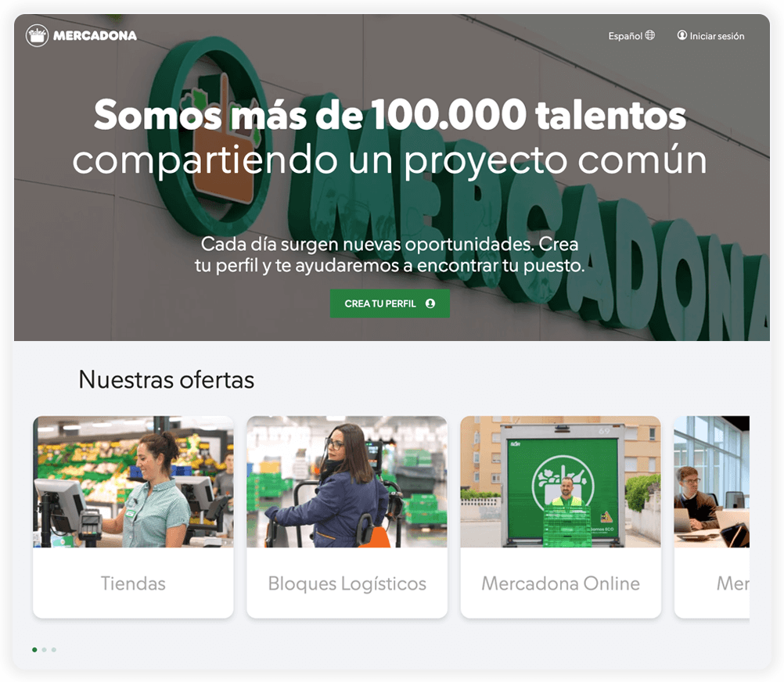Select the second carousel pagination dot
Screen dimensions: 784x682
point(44,649)
